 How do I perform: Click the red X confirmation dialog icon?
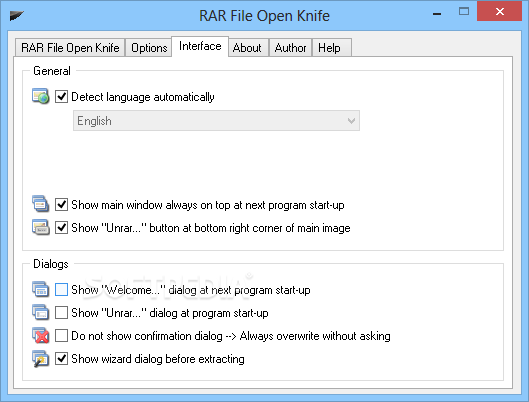click(40, 336)
